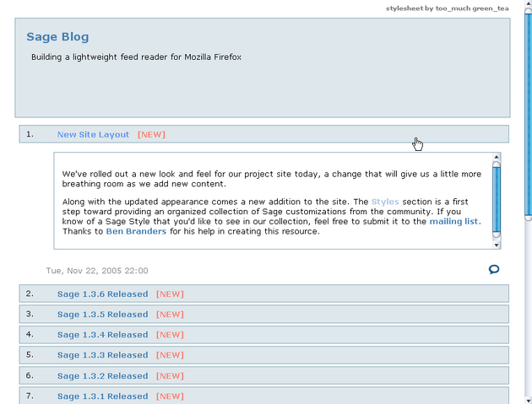
Task: Open the Sage 1.3.5 Released entry
Action: tap(102, 315)
